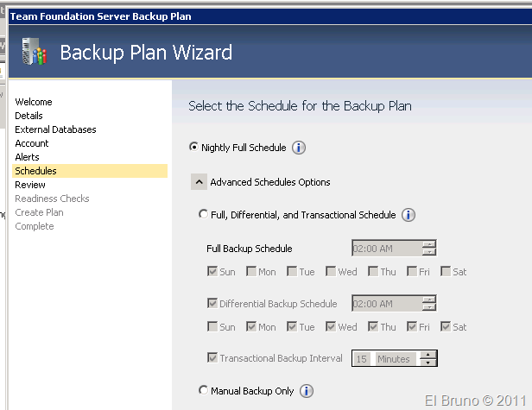Click info icon next to Full, Differential, Transactional
The width and height of the screenshot is (532, 410).
(x=408, y=215)
